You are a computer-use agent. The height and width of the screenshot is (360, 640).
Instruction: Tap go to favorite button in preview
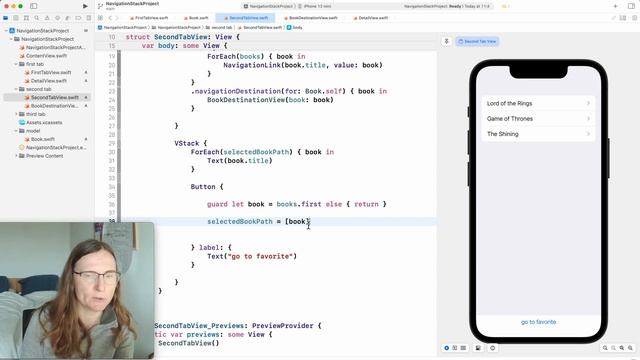click(538, 322)
